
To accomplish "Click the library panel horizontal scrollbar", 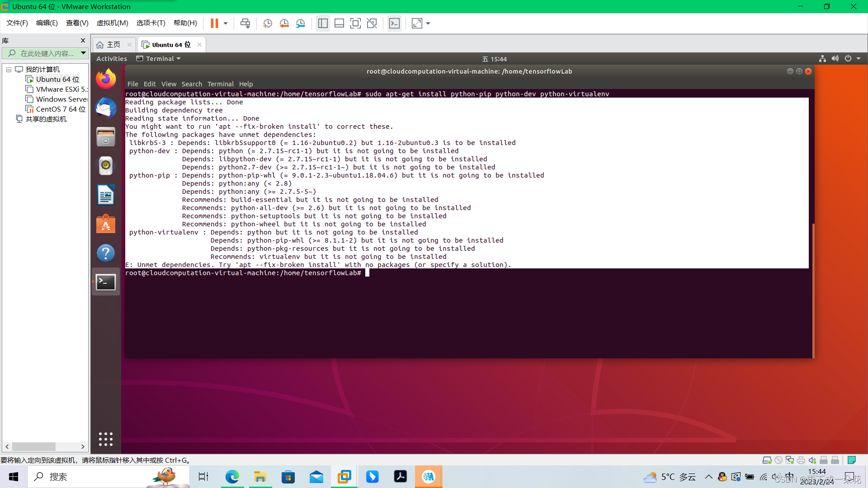I will [x=34, y=446].
